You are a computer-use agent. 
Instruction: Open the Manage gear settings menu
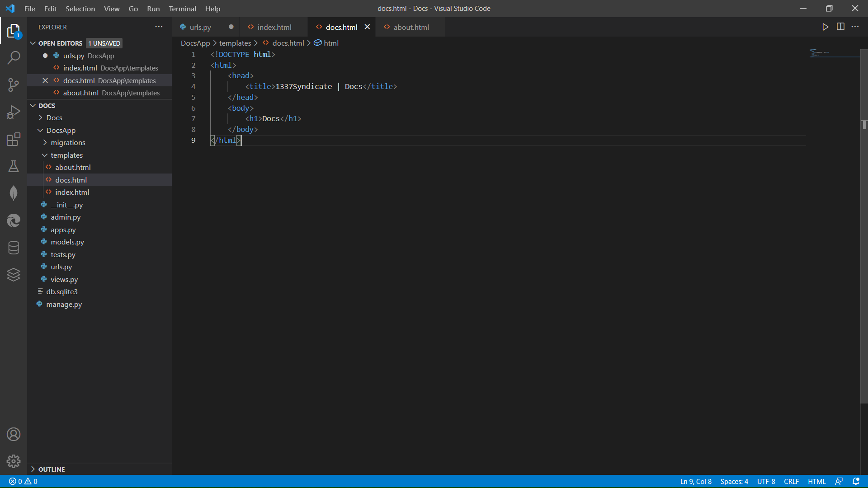pos(14,461)
